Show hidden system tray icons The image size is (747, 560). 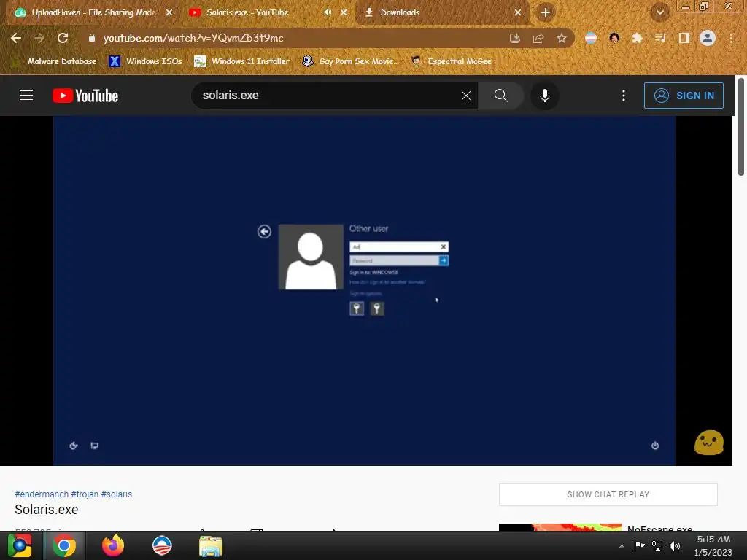(x=622, y=546)
